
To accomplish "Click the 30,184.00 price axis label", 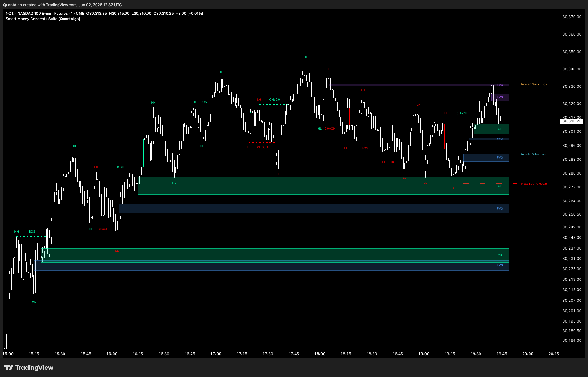I will click(x=572, y=340).
